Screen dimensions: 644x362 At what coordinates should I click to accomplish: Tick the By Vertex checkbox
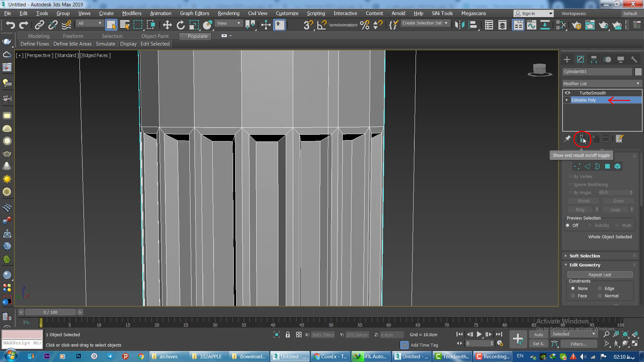click(x=571, y=176)
